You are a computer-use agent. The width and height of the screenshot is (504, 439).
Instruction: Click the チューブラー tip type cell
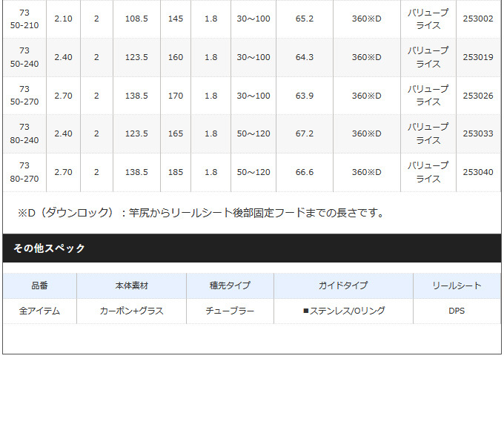pyautogui.click(x=230, y=311)
